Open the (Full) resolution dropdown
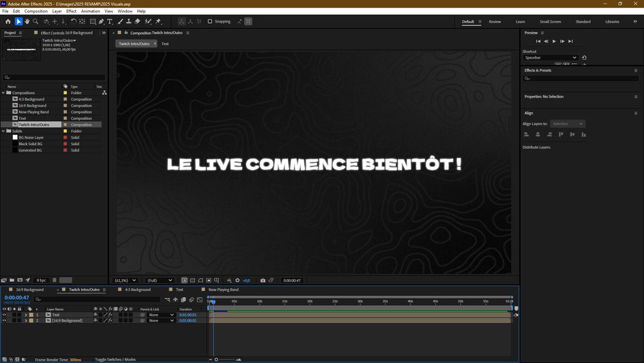 pyautogui.click(x=159, y=280)
